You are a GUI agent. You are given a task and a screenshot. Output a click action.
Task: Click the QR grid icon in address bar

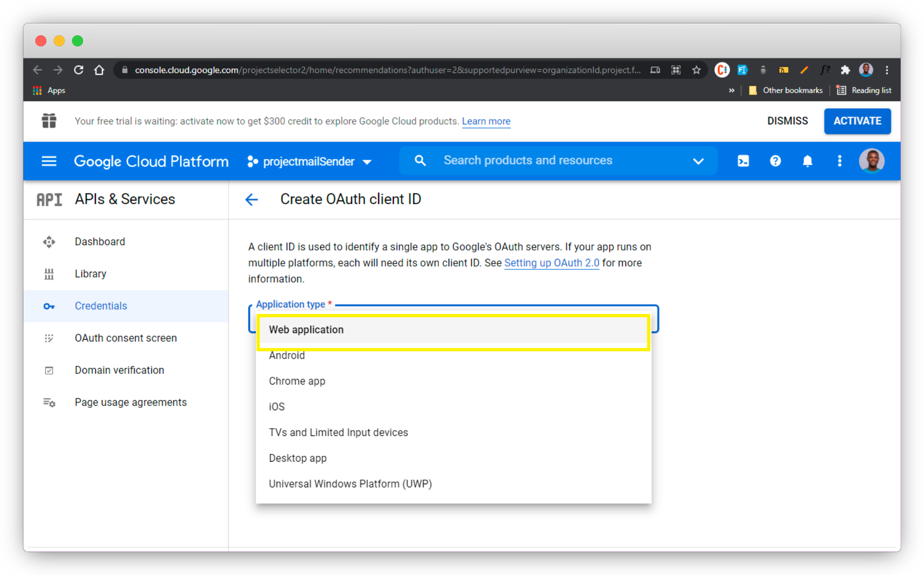(x=676, y=70)
